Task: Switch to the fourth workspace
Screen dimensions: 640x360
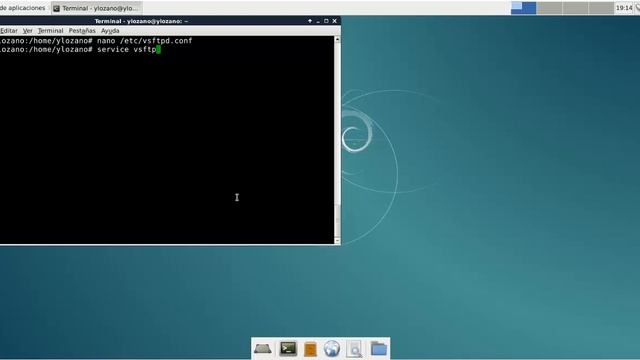Action: coord(601,8)
